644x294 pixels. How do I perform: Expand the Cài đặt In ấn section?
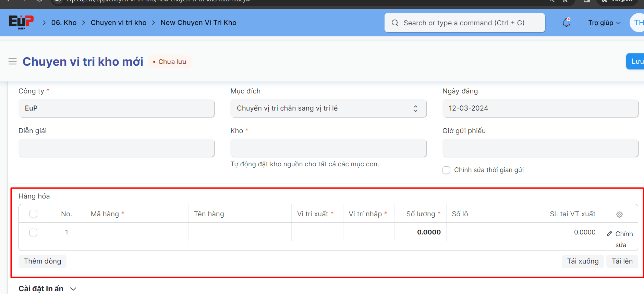(x=47, y=289)
